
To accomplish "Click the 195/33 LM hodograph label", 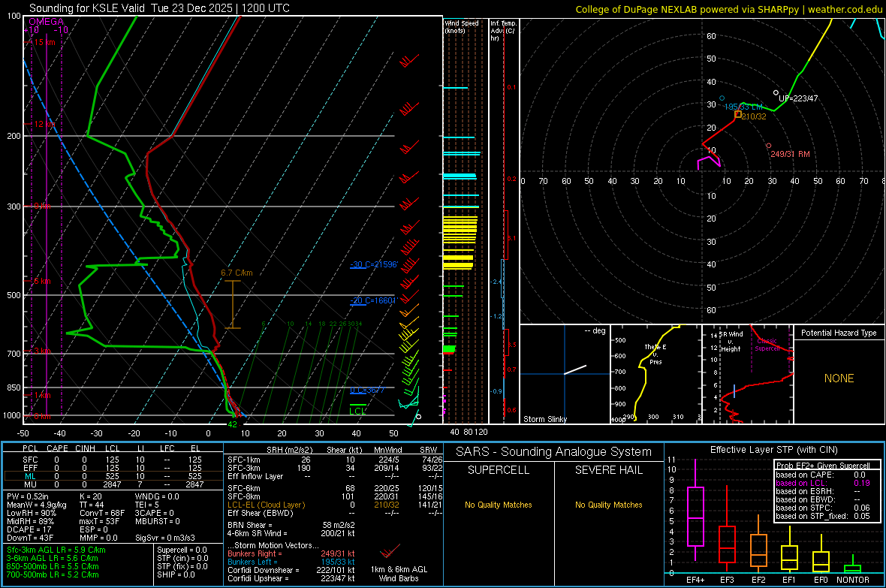I will tap(743, 107).
